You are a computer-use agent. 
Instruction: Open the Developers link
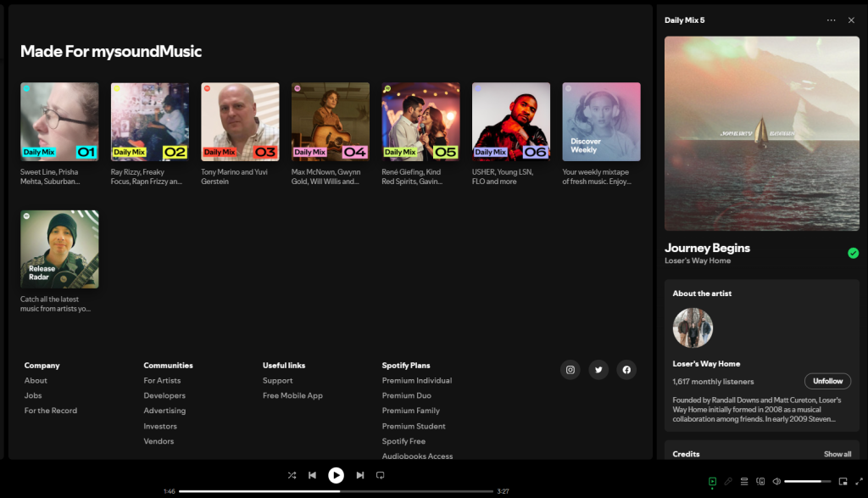(164, 395)
